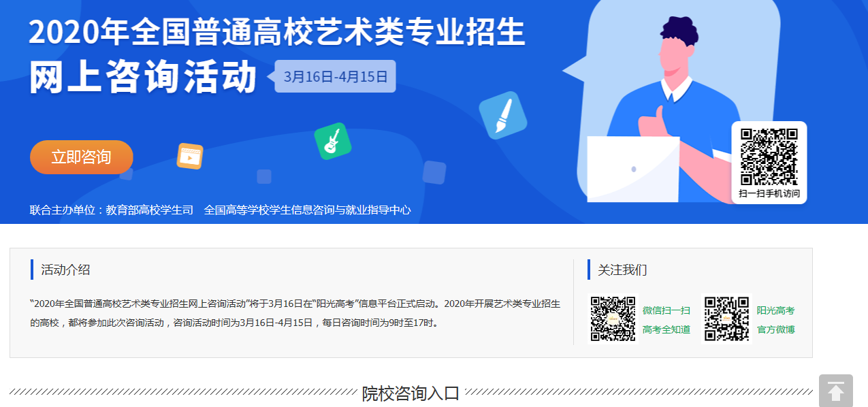The image size is (868, 407).
Task: Click the 院校咨询入口 heading
Action: tap(411, 393)
